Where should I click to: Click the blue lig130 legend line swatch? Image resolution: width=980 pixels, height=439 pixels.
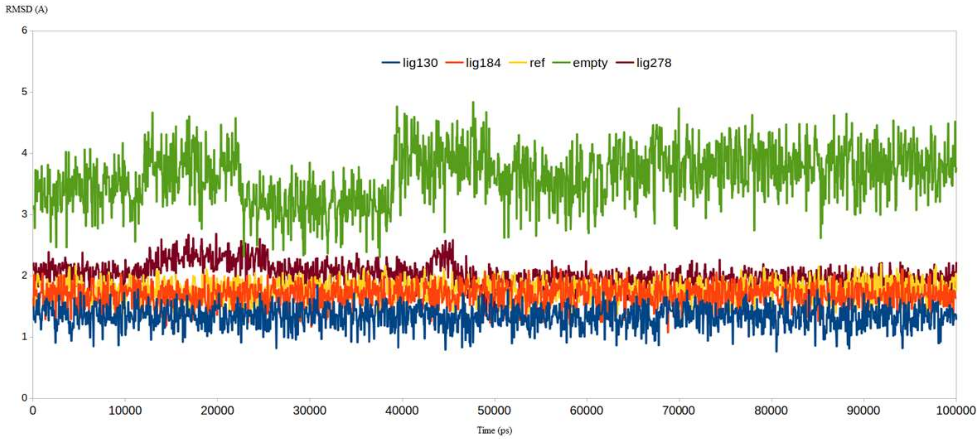tap(391, 63)
